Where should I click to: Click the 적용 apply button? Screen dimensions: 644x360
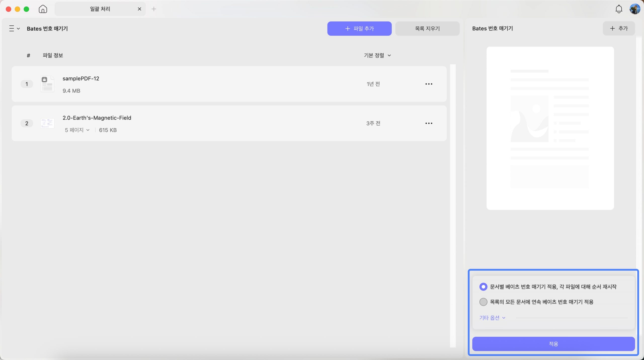click(553, 344)
